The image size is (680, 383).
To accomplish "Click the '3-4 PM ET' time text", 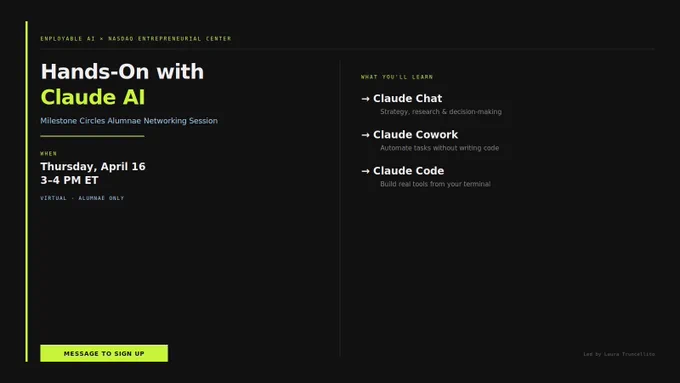I will [69, 180].
